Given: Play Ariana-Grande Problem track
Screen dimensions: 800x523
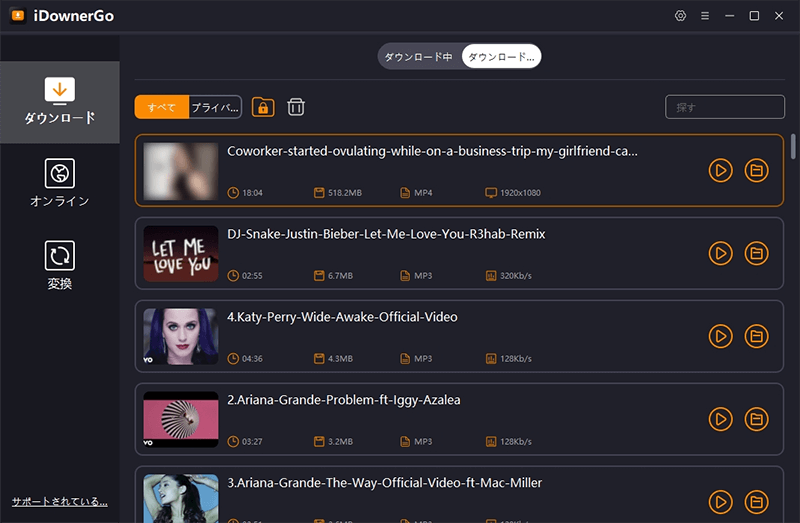Looking at the screenshot, I should [720, 419].
